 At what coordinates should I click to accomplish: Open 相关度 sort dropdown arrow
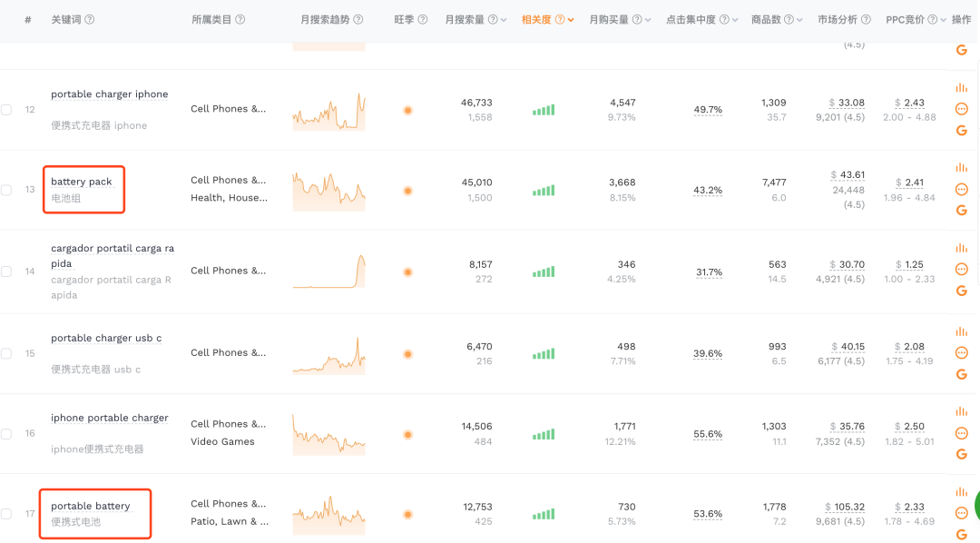[x=571, y=20]
